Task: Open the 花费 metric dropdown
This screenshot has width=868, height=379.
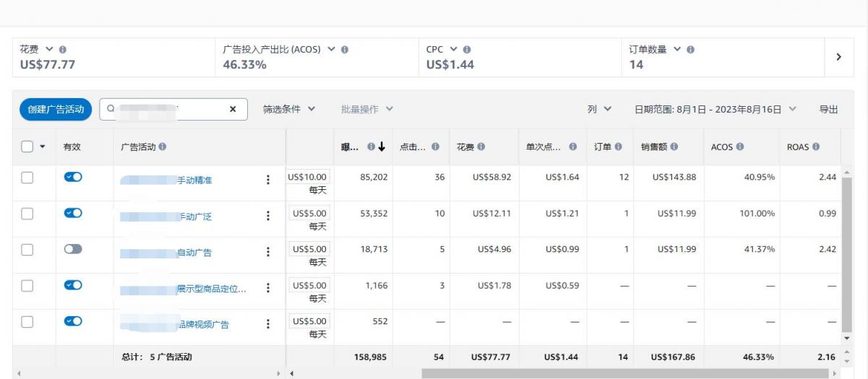Action: coord(51,50)
